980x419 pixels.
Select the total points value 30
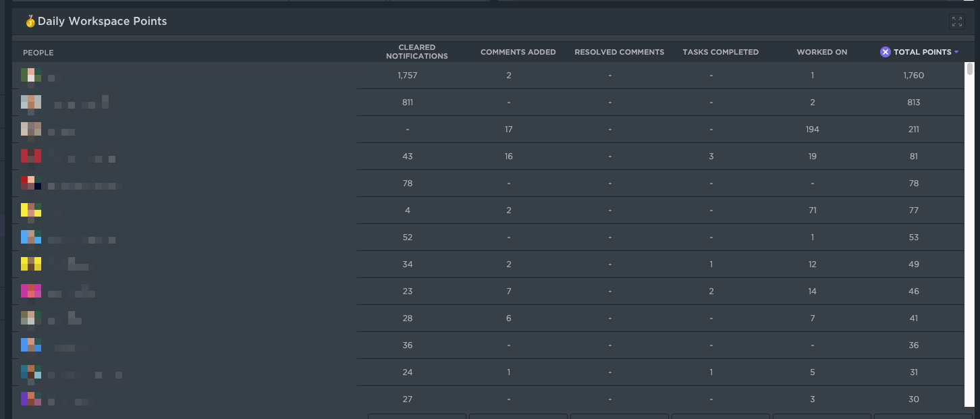pyautogui.click(x=914, y=399)
